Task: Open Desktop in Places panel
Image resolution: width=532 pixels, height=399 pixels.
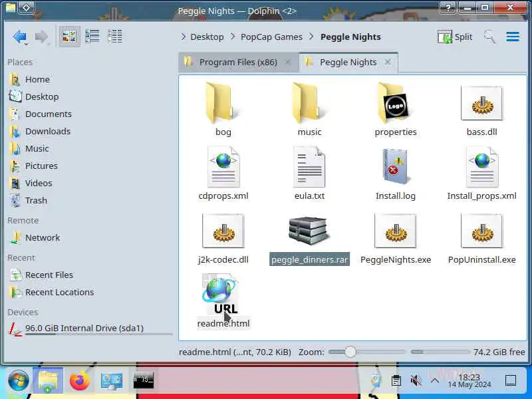Action: (42, 96)
